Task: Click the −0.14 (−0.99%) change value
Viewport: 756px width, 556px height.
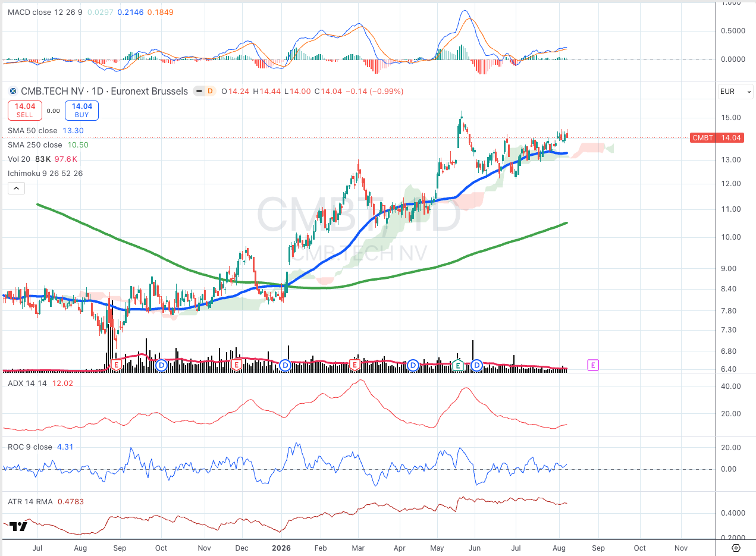Action: [x=375, y=92]
